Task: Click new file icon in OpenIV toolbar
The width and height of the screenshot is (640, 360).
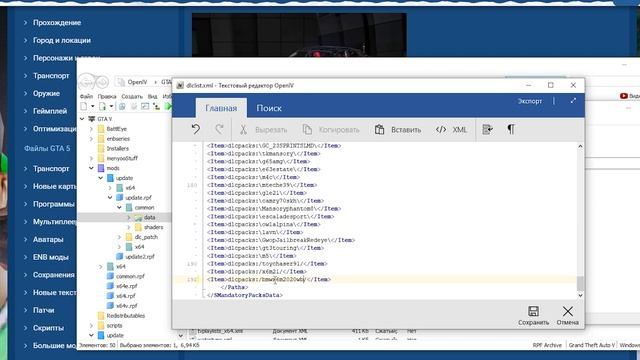Action: pyautogui.click(x=84, y=107)
